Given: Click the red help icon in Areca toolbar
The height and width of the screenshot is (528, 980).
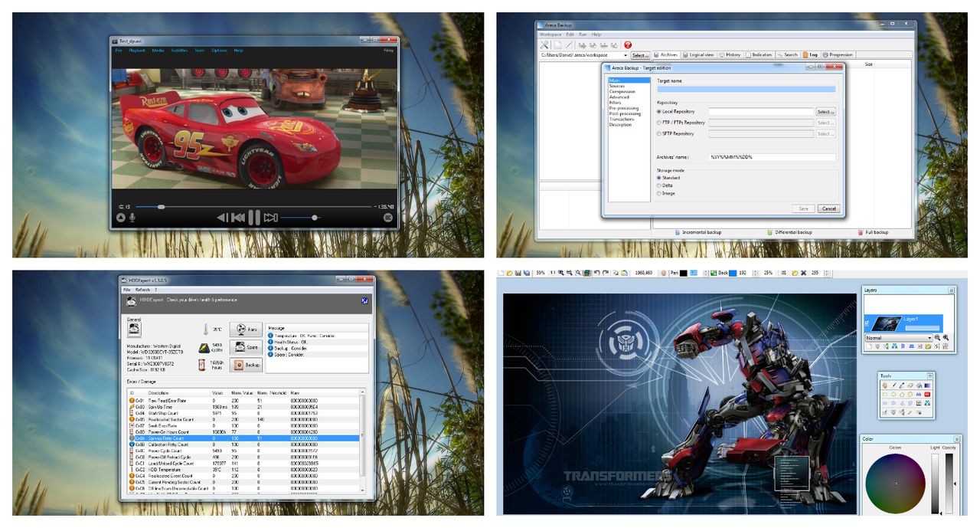Looking at the screenshot, I should coord(628,45).
